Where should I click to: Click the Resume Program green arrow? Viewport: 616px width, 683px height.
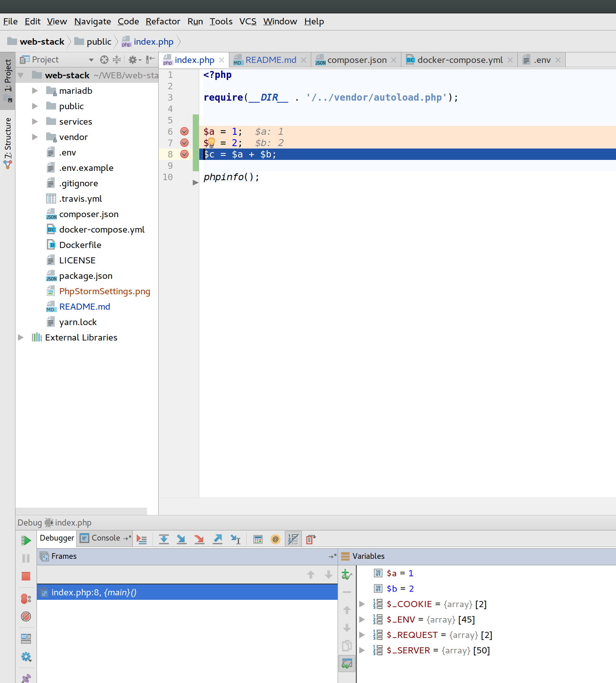(26, 540)
